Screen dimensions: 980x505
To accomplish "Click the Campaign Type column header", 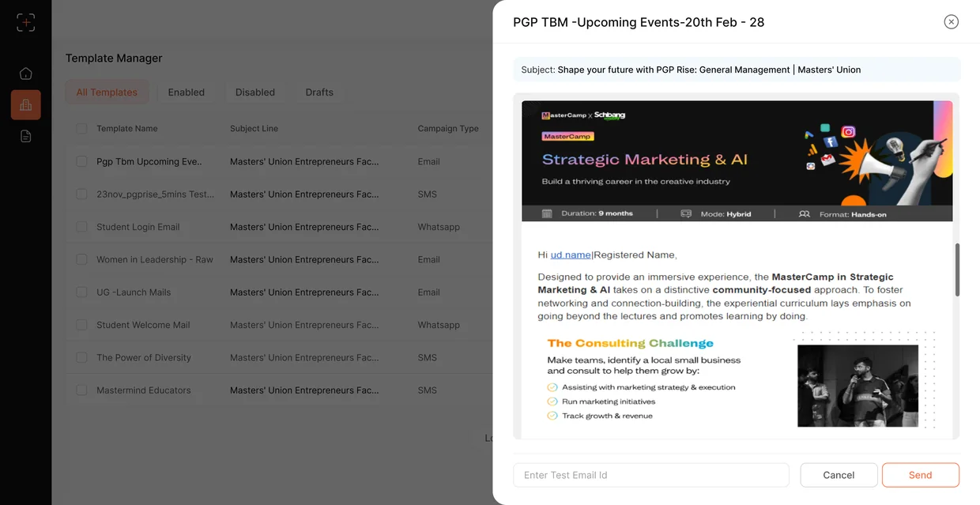I will point(448,128).
